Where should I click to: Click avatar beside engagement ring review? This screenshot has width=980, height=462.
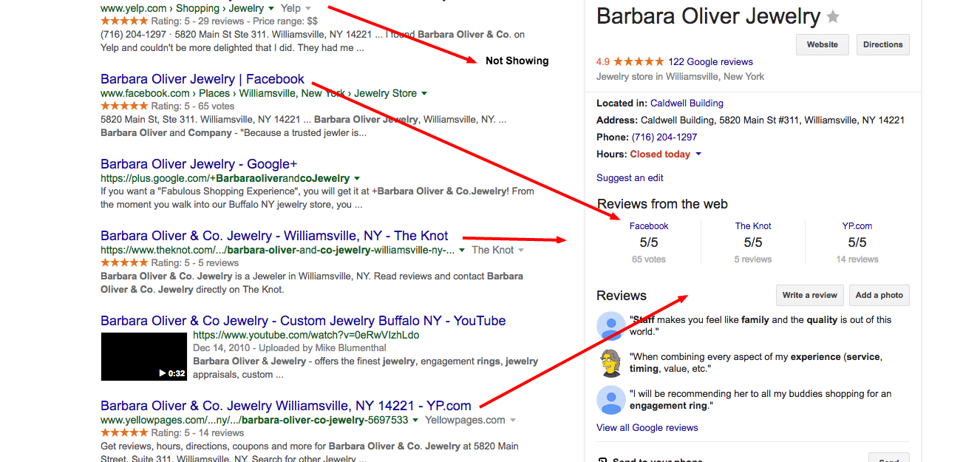coord(611,400)
